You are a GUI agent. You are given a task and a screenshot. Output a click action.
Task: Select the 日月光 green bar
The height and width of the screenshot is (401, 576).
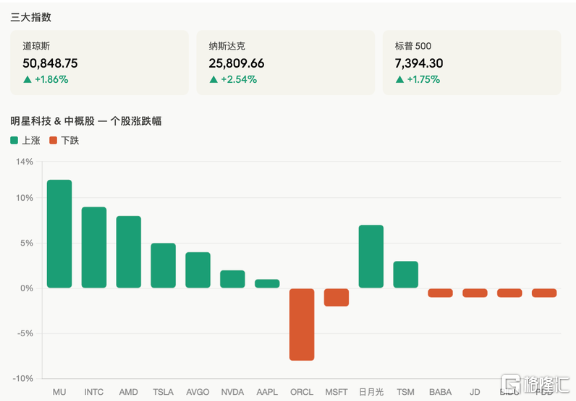(371, 256)
